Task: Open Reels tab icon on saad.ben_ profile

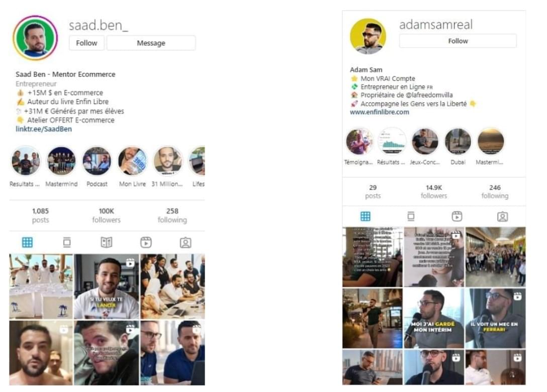Action: click(x=146, y=242)
